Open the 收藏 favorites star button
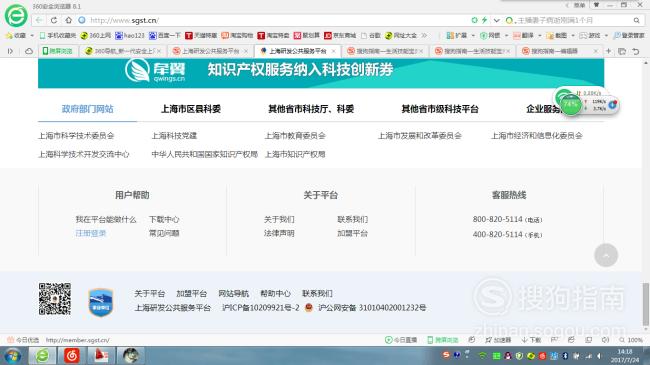This screenshot has width=650, height=365. (x=16, y=36)
